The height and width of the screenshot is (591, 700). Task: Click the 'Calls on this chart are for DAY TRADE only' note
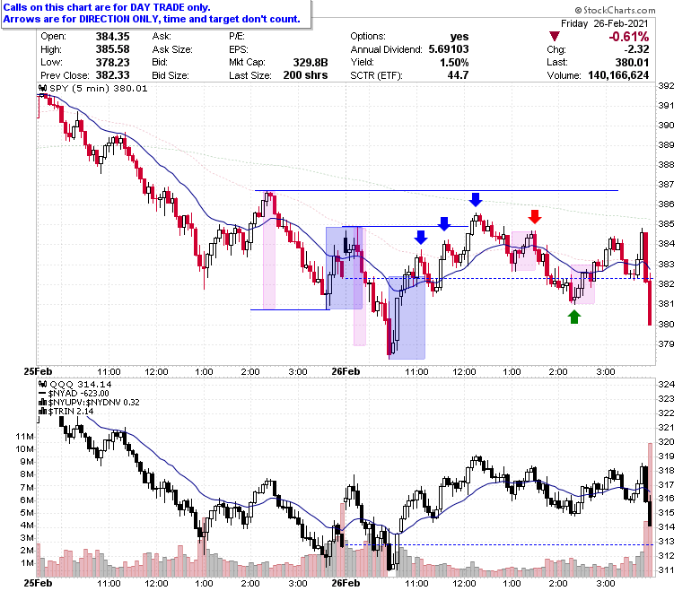tap(107, 7)
